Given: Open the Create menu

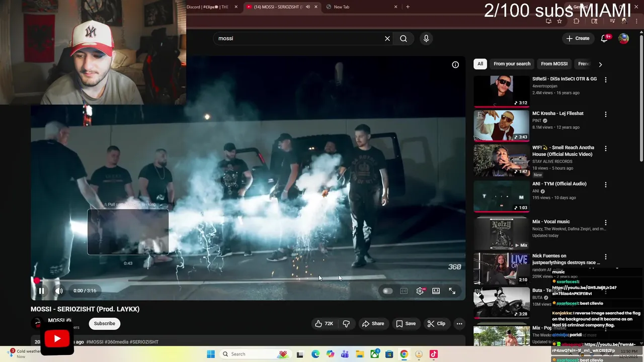Looking at the screenshot, I should click(578, 38).
